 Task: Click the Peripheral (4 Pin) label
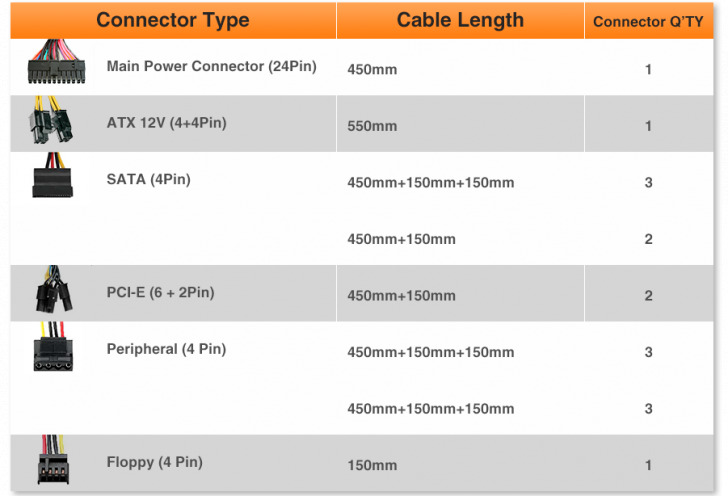point(166,349)
